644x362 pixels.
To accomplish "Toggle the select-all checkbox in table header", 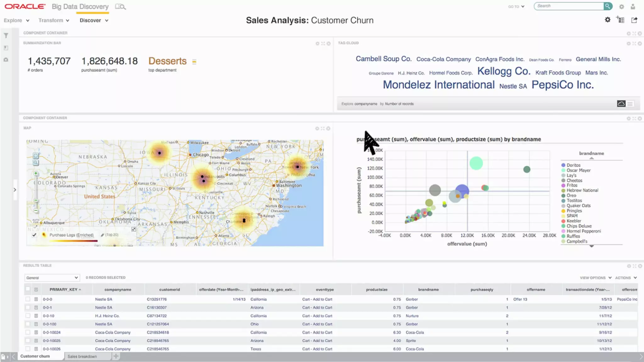I will tap(28, 289).
